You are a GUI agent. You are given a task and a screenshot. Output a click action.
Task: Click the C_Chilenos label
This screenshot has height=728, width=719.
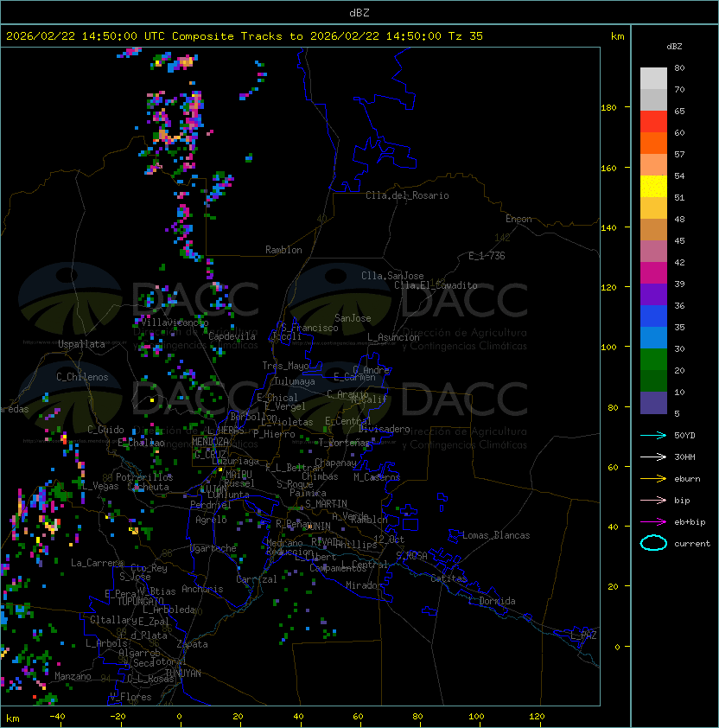[x=82, y=377]
